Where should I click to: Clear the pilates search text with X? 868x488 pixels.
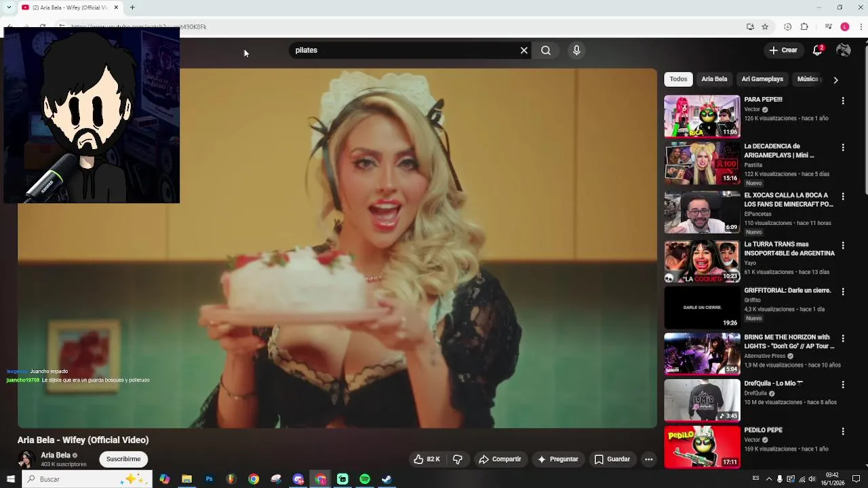(524, 50)
